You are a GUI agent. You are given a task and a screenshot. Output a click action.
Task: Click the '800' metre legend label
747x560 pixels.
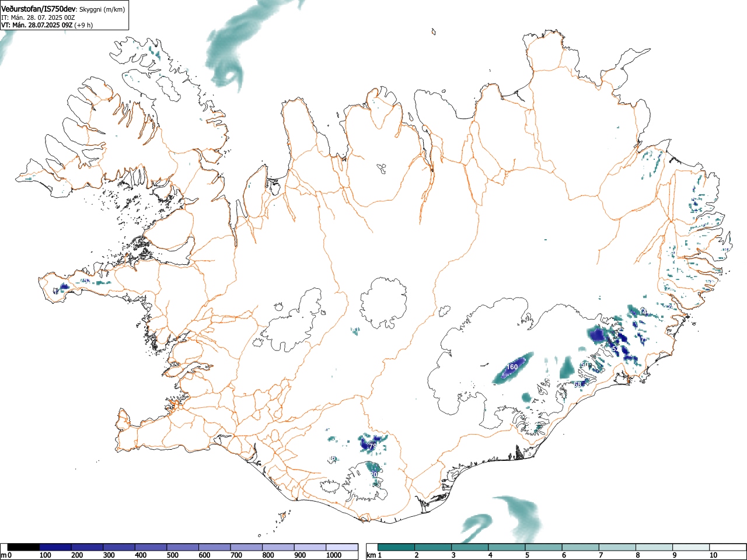(268, 555)
